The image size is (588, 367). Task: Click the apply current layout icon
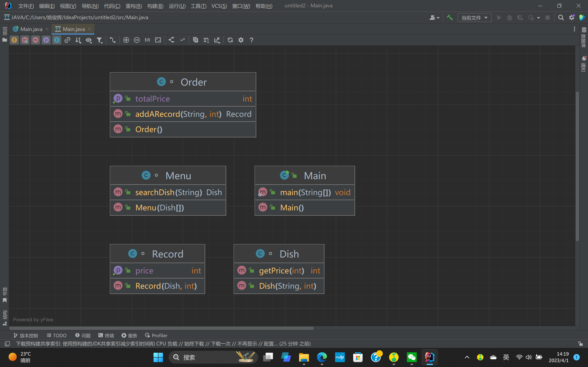[x=171, y=40]
